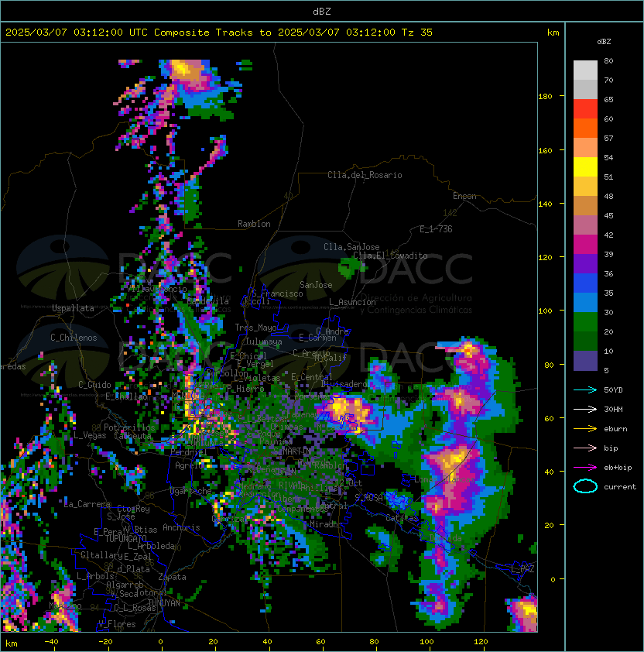Click the magenta eb+bip arrow symbol

pos(585,468)
